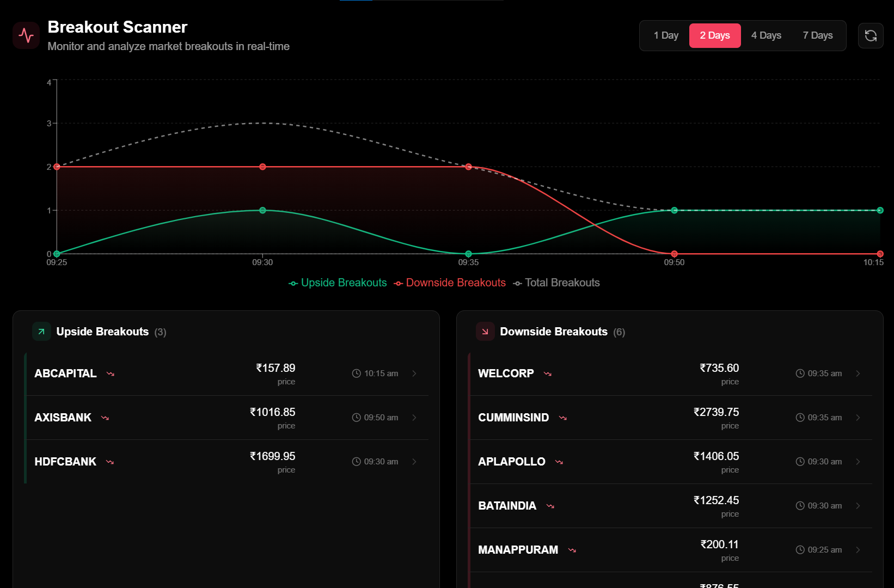Screen dimensions: 894x588
Task: Expand APLAPOLLO row with chevron
Action: click(858, 462)
